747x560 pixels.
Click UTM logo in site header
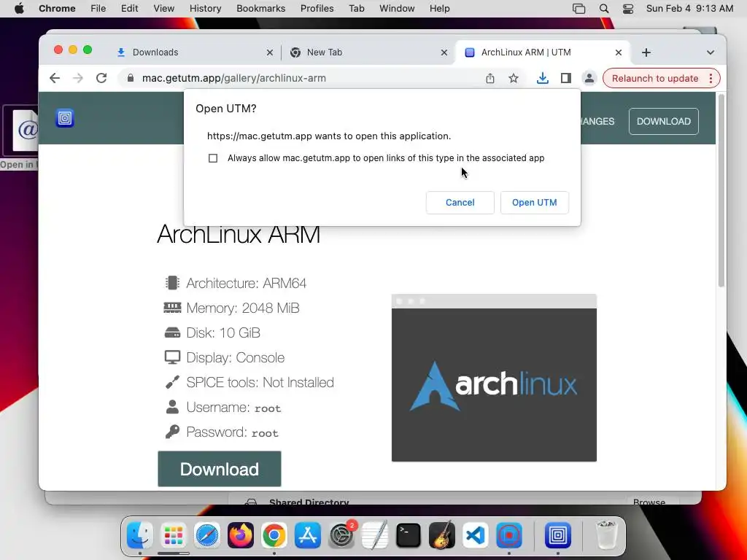pyautogui.click(x=65, y=118)
